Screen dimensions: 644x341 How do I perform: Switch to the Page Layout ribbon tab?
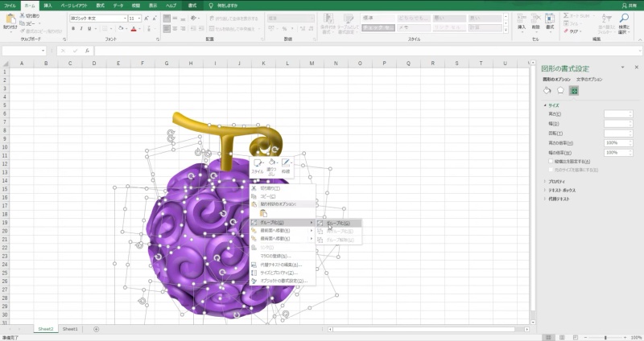click(x=74, y=6)
